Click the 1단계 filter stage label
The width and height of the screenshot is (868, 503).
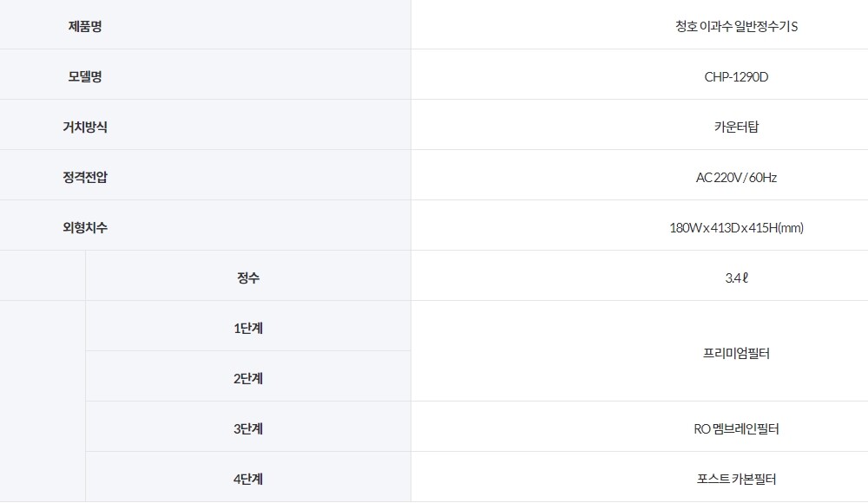[x=248, y=329]
